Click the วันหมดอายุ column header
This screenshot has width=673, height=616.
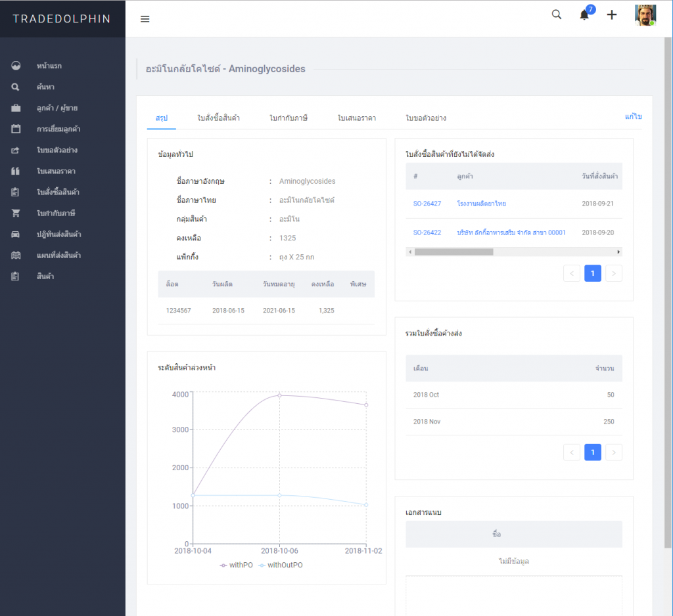pos(279,284)
